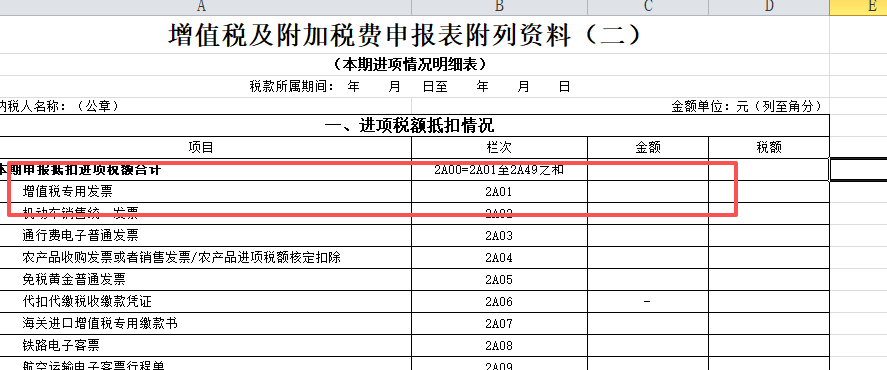Click the 增值税专用发票 row label

pyautogui.click(x=67, y=192)
